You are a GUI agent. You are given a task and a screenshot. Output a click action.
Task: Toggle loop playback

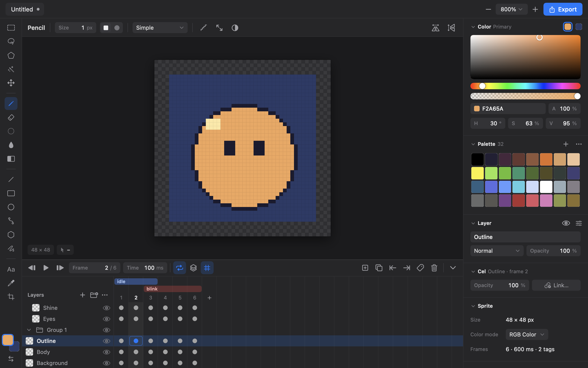coord(180,268)
